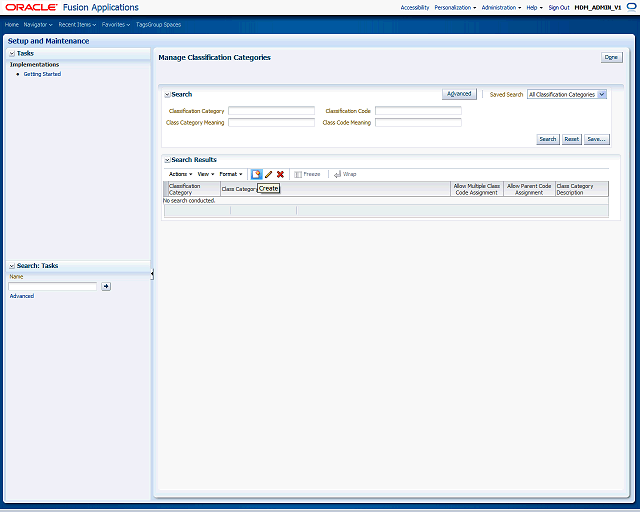Open the Favorites menu
The image size is (640, 512).
[116, 24]
